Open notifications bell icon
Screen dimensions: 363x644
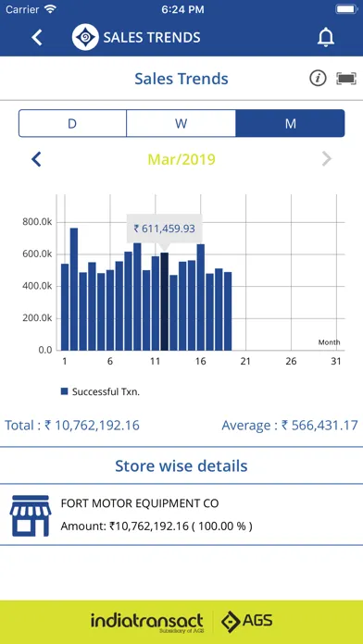[x=326, y=37]
